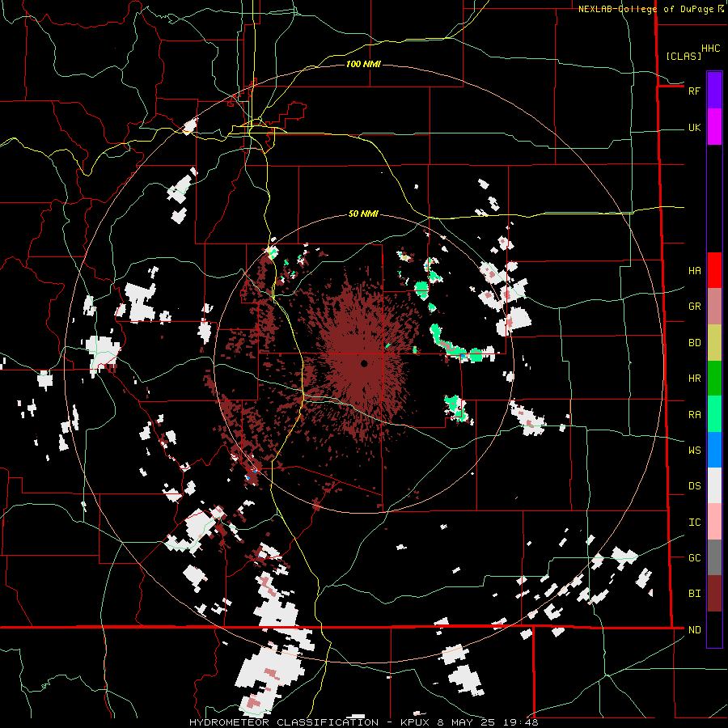Click the BD legend label
The image size is (728, 728).
click(x=694, y=343)
